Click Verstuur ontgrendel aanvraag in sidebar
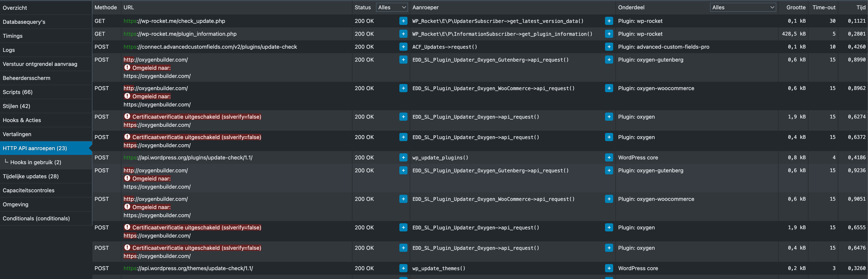This screenshot has width=868, height=279. click(x=40, y=64)
